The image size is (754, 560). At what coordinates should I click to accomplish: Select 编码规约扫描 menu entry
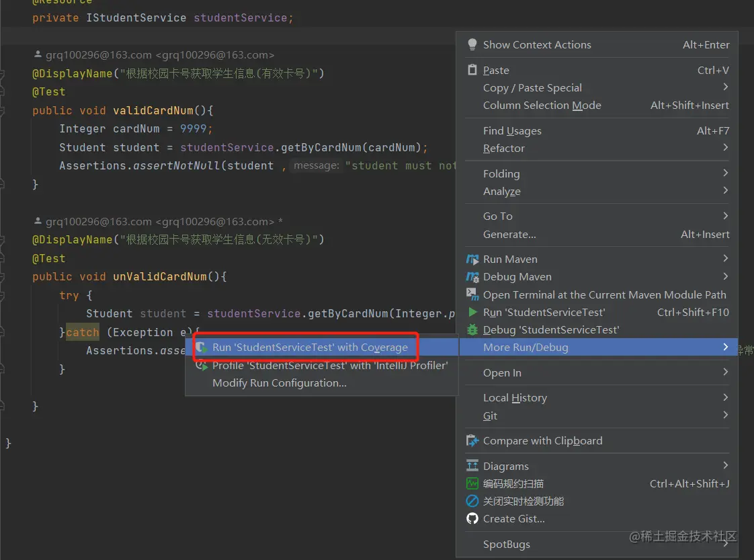point(597,483)
